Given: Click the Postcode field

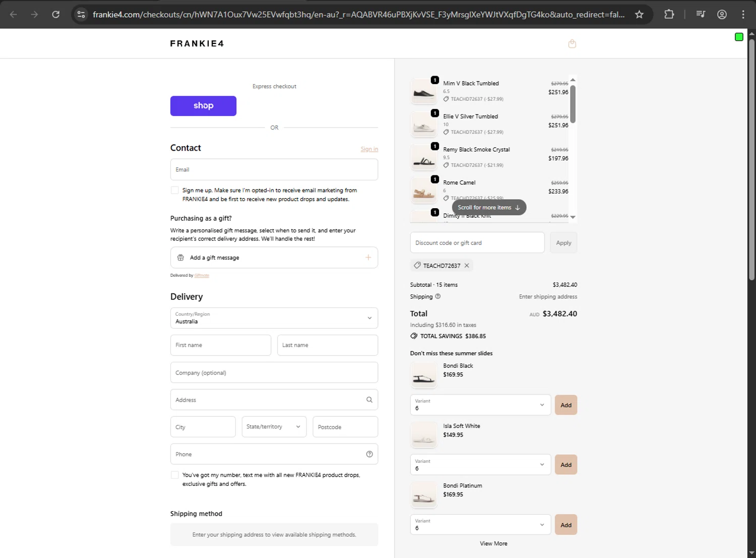Looking at the screenshot, I should (345, 427).
